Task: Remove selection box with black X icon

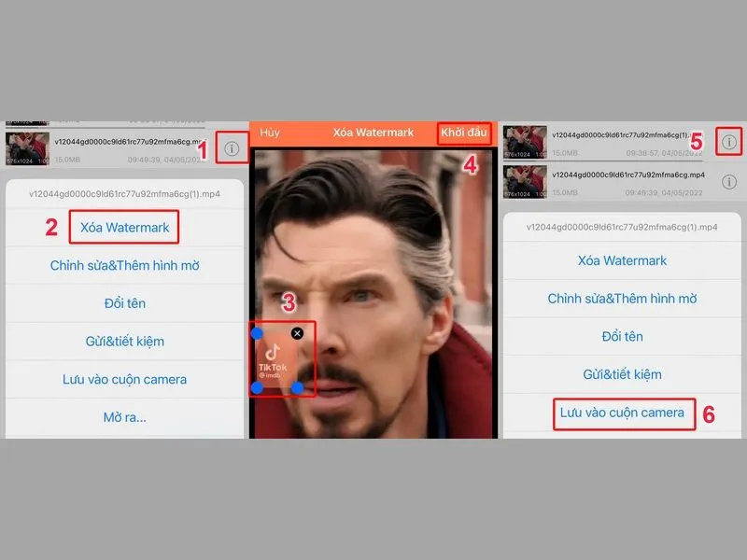Action: 297,333
